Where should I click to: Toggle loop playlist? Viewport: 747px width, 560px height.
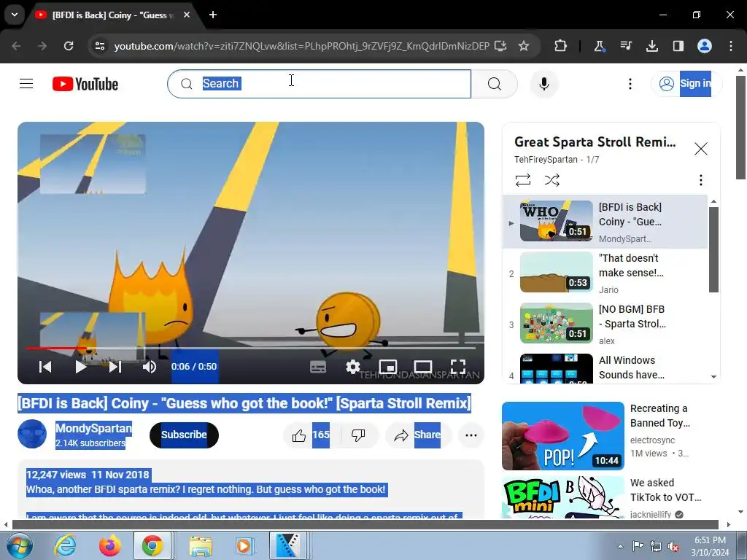tap(522, 180)
